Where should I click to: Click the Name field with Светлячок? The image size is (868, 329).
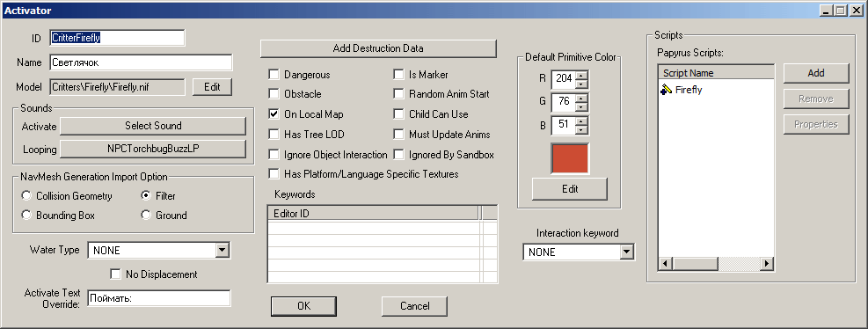(x=141, y=62)
